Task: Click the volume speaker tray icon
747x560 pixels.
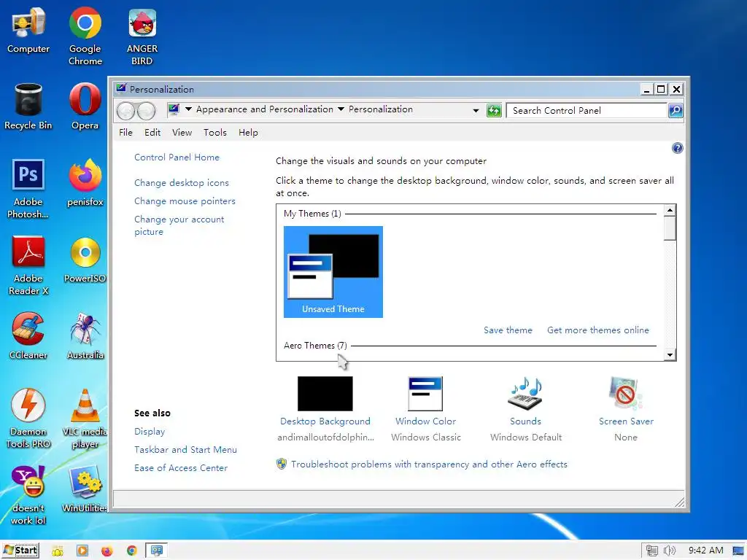Action: (x=669, y=551)
